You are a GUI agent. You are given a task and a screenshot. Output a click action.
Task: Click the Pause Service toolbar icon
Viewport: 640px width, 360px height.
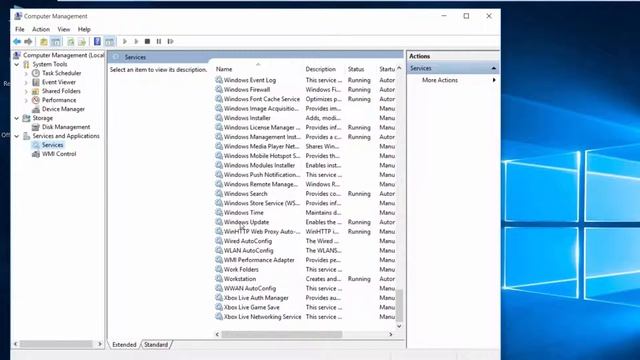click(x=159, y=41)
